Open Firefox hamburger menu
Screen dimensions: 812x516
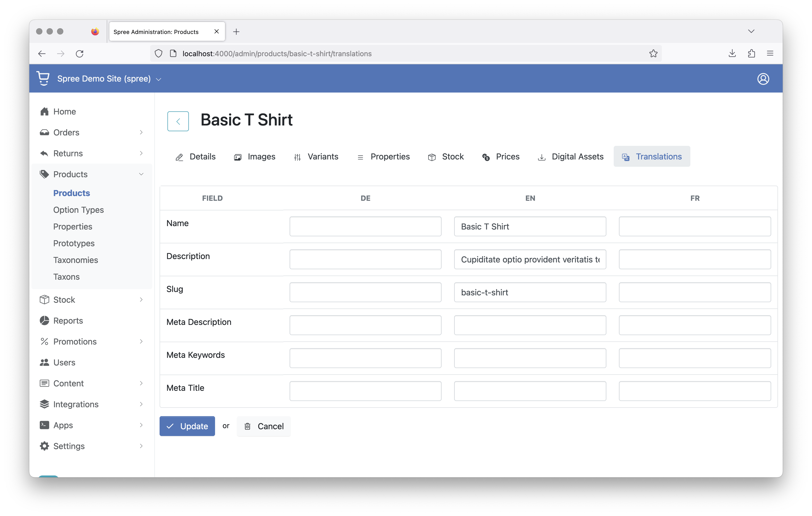770,54
